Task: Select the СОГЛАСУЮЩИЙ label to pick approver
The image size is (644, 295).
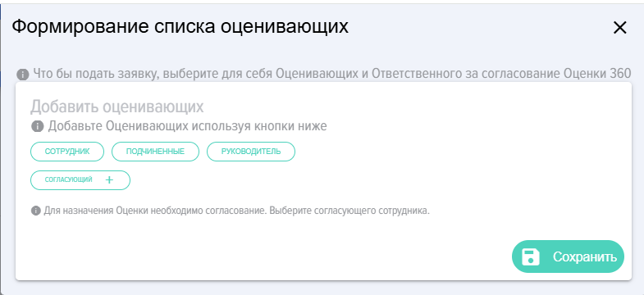Action: 69,179
